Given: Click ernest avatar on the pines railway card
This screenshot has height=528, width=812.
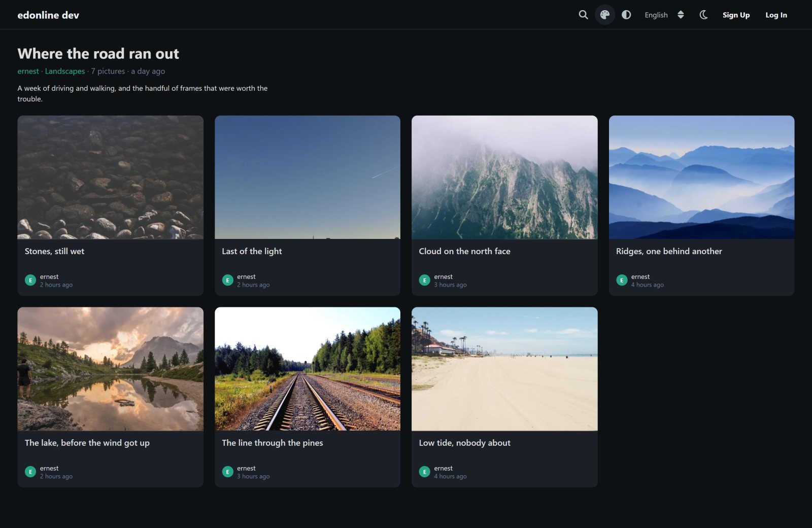Looking at the screenshot, I should click(x=227, y=472).
